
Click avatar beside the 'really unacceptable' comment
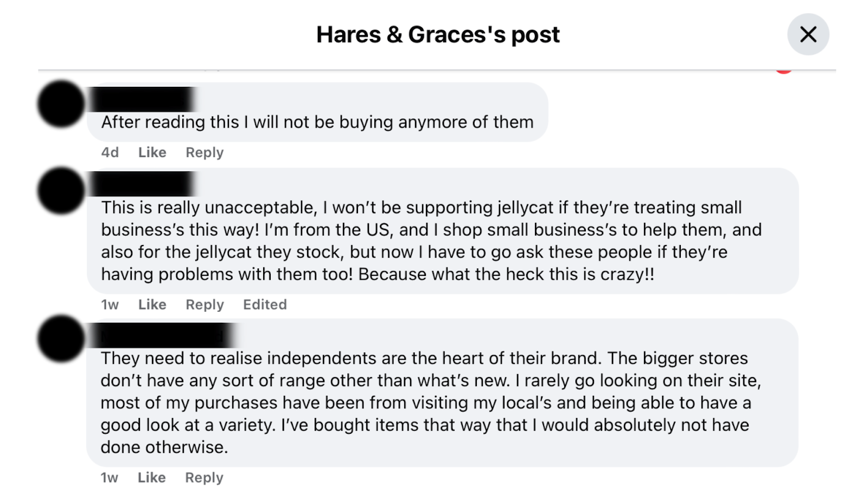pyautogui.click(x=61, y=190)
